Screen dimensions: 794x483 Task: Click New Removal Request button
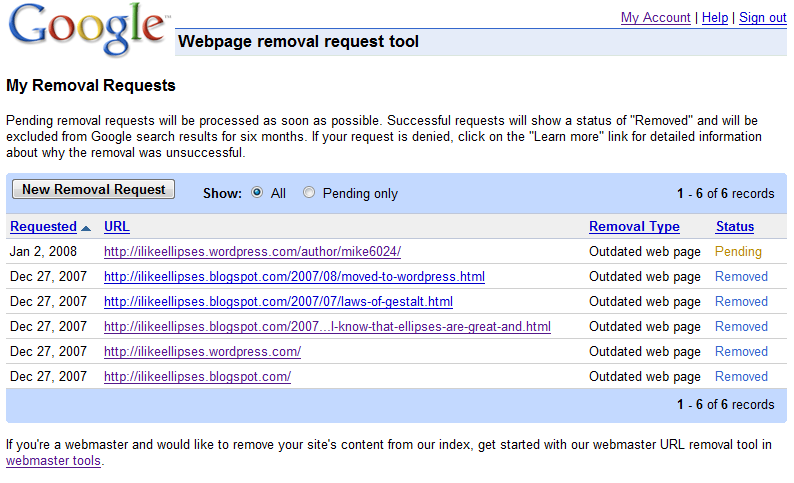point(93,189)
